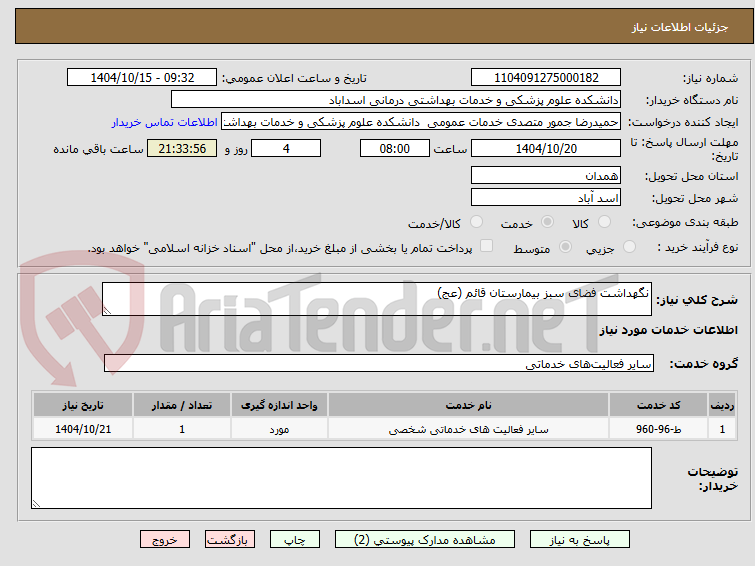Click resize handle of شرح کلی نیاز box
Screen dimensions: 755x566
pyautogui.click(x=107, y=311)
